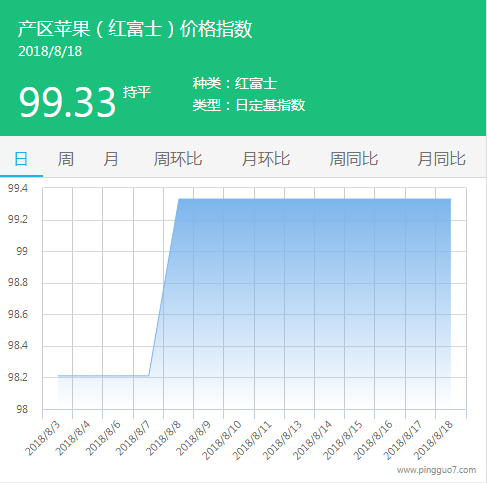Click the 99.33 index value
Viewport: 487px width, 483px height.
67,102
